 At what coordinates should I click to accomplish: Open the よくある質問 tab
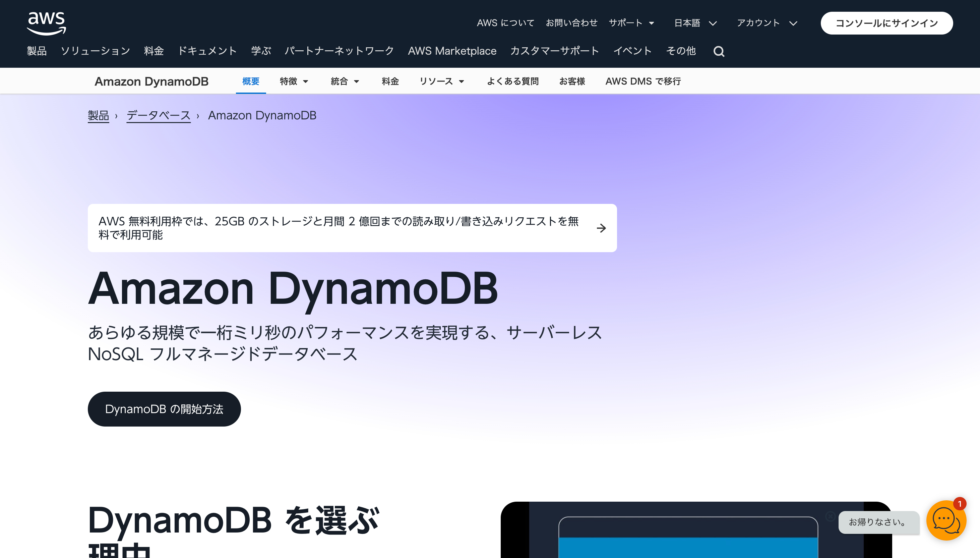(512, 81)
